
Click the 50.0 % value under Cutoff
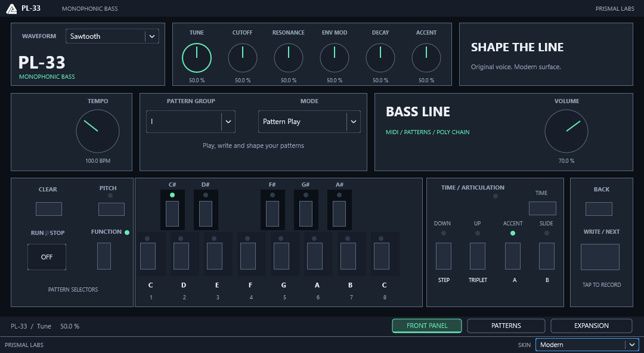click(243, 80)
